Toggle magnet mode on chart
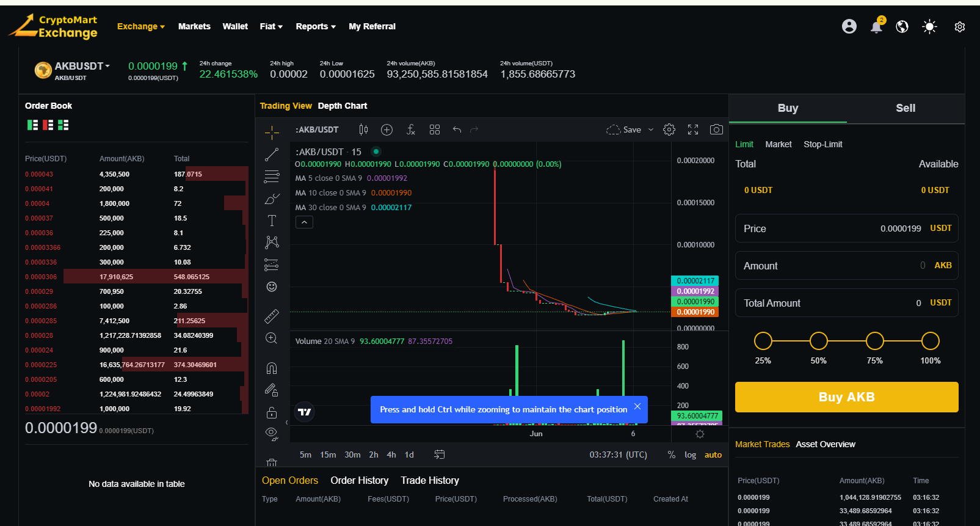The width and height of the screenshot is (980, 526). point(272,368)
